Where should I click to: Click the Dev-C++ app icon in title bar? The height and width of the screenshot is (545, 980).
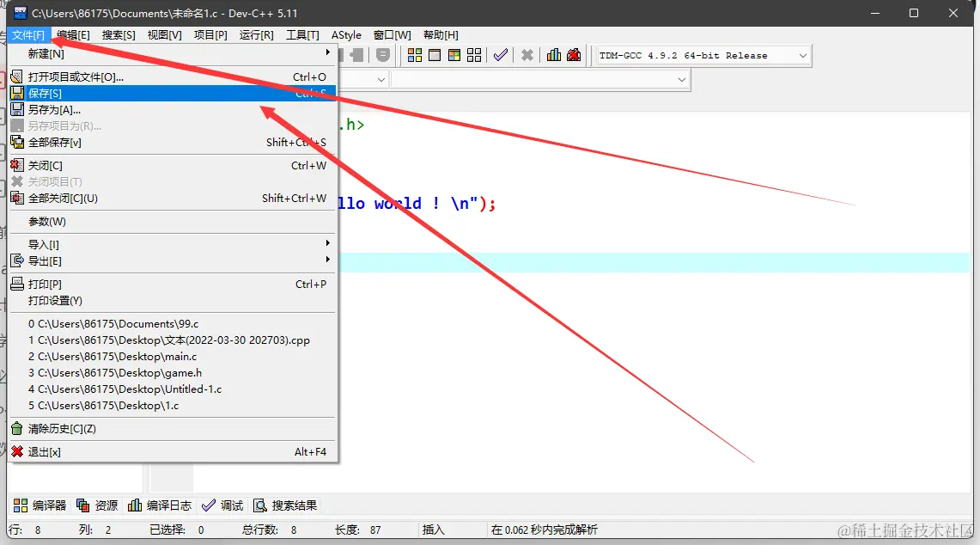point(20,13)
